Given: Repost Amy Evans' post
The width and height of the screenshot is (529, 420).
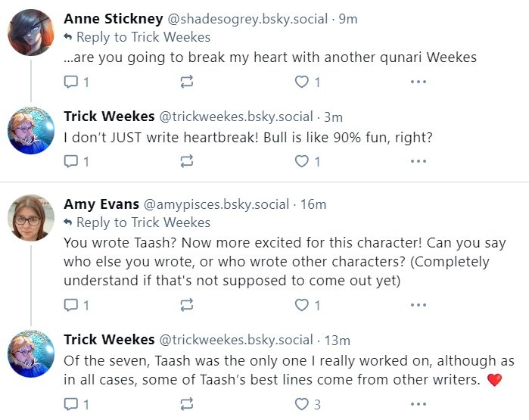Looking at the screenshot, I should (186, 306).
